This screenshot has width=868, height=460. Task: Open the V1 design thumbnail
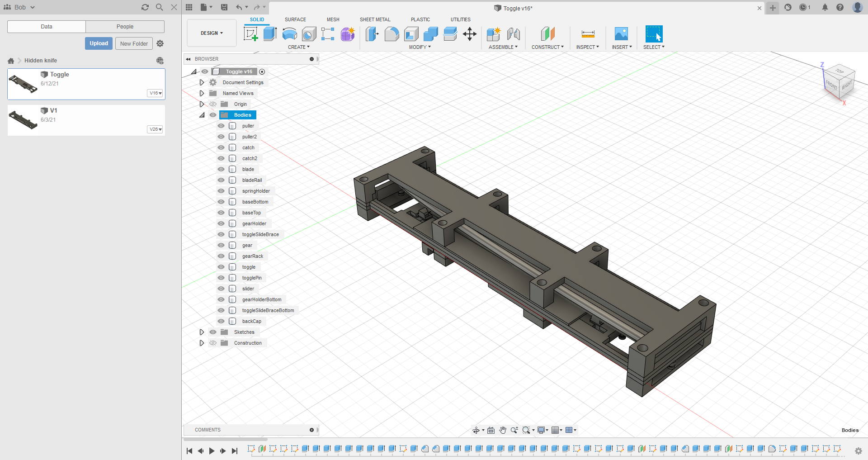tap(23, 120)
